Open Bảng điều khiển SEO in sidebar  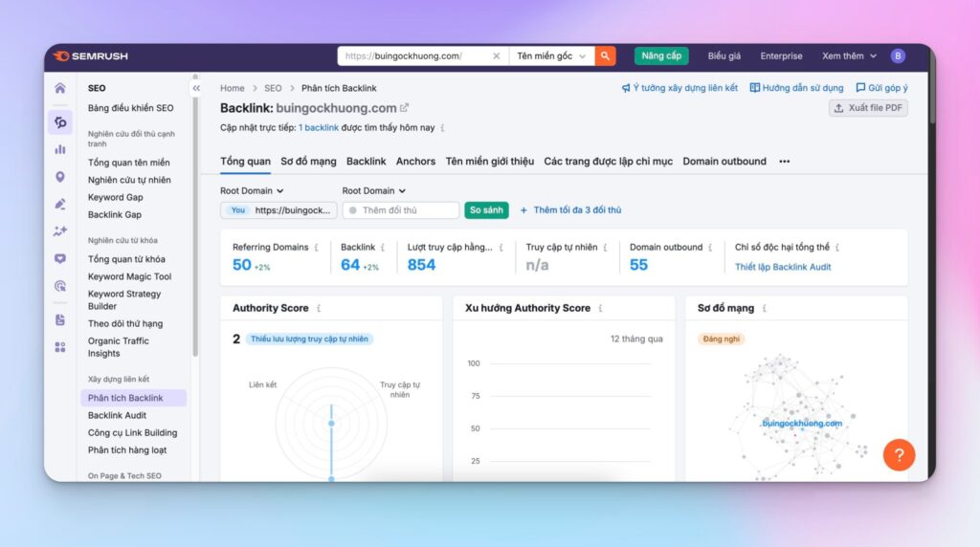[x=130, y=108]
